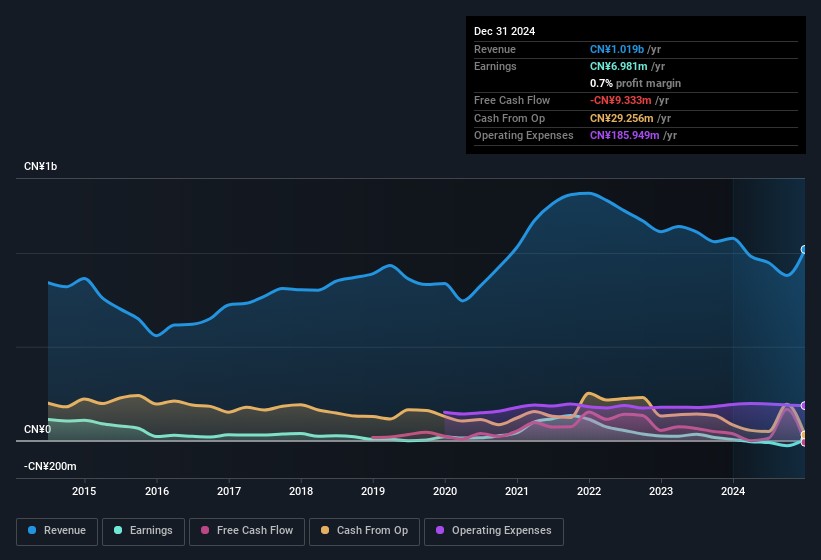
Task: Select the 2020 label on the time axis
Action: coord(445,491)
